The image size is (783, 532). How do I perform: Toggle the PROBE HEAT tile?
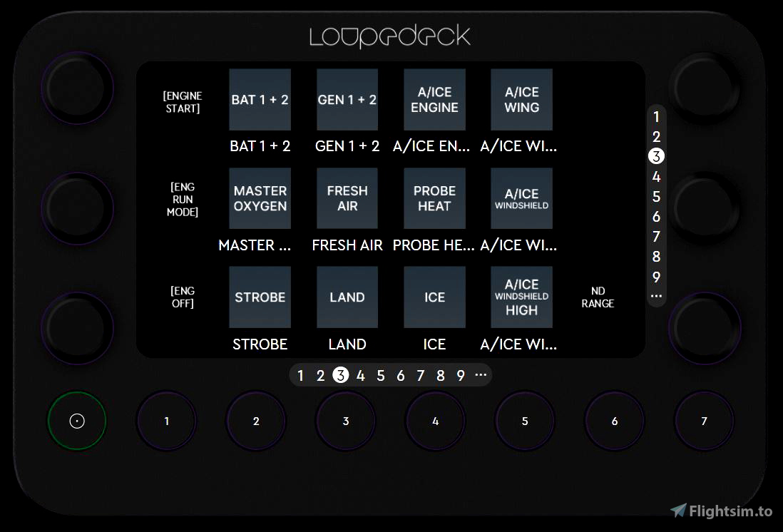pyautogui.click(x=434, y=198)
